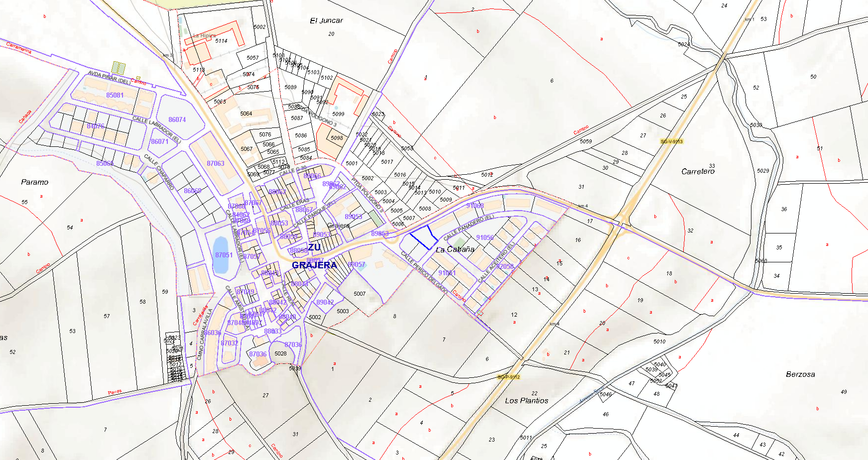Click the Berzosa place label
Image resolution: width=868 pixels, height=460 pixels.
800,374
